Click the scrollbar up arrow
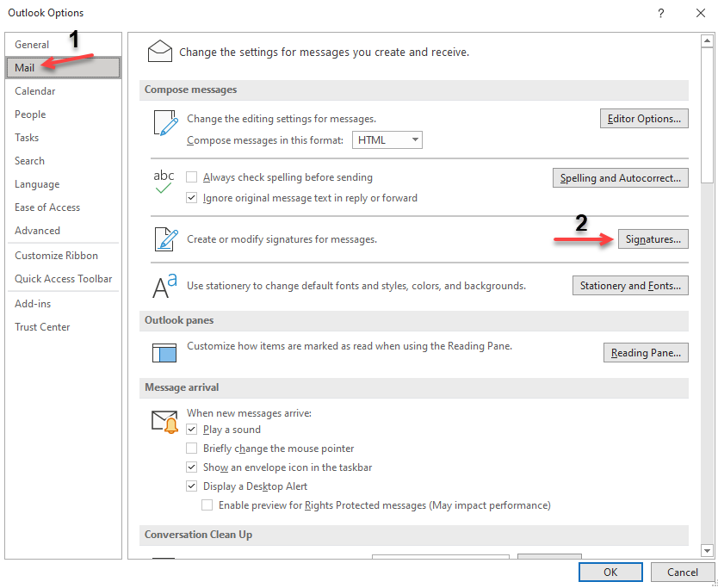718x588 pixels. click(707, 40)
